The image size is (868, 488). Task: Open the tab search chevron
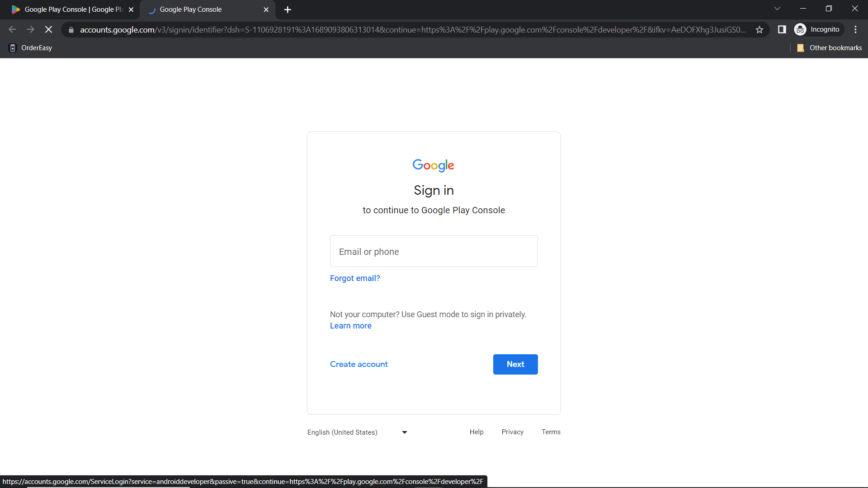[777, 9]
